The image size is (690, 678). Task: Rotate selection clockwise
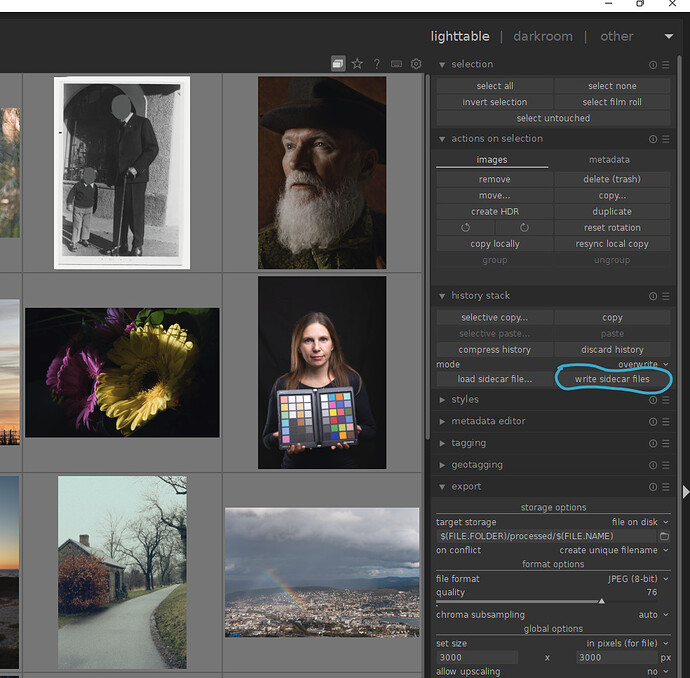[524, 228]
